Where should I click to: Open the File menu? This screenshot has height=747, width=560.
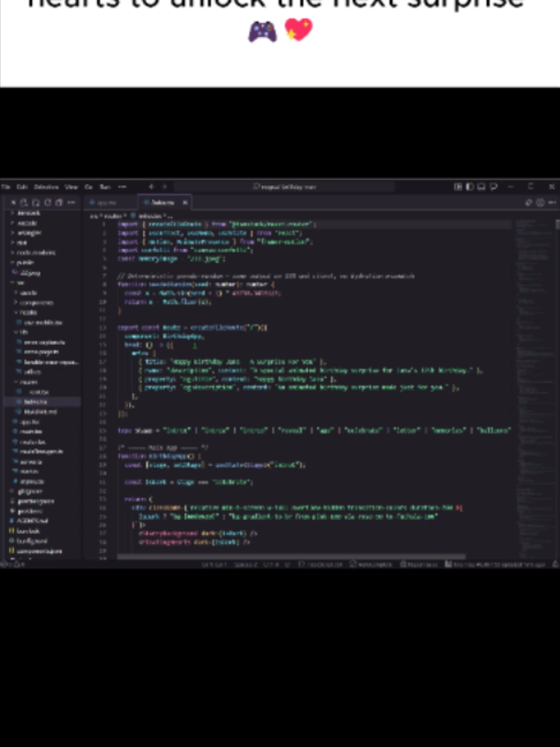click(x=6, y=186)
